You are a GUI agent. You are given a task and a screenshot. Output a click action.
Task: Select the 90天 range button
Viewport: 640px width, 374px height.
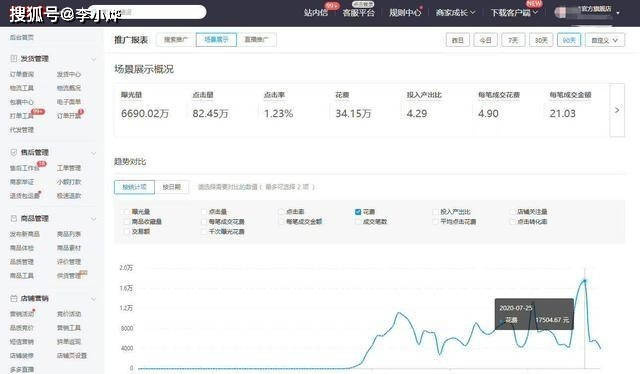coord(569,40)
